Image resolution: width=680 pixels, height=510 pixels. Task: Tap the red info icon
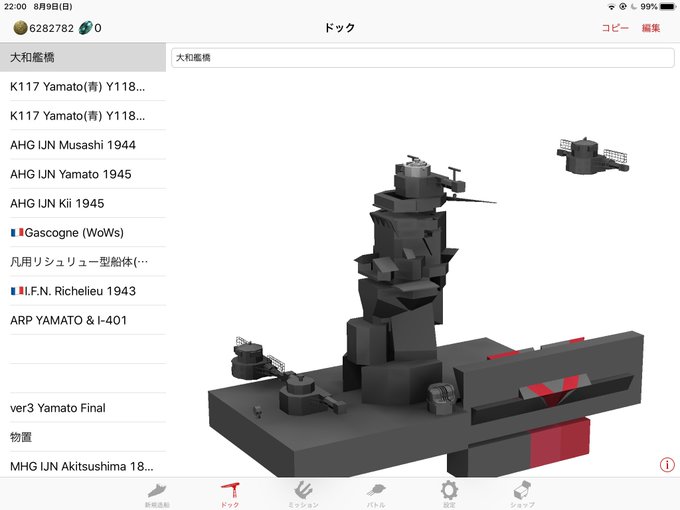click(667, 464)
